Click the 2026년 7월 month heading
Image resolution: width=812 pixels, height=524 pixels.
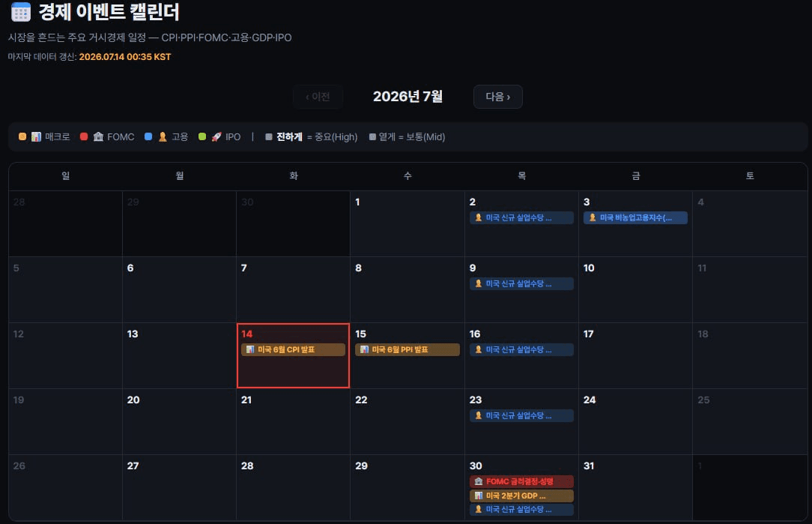pos(407,97)
